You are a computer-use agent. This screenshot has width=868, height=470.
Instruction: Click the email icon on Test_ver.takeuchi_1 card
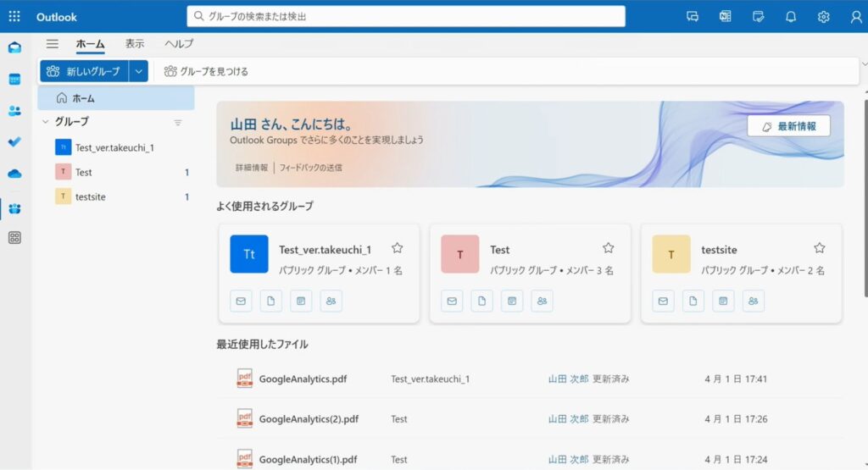pos(241,301)
